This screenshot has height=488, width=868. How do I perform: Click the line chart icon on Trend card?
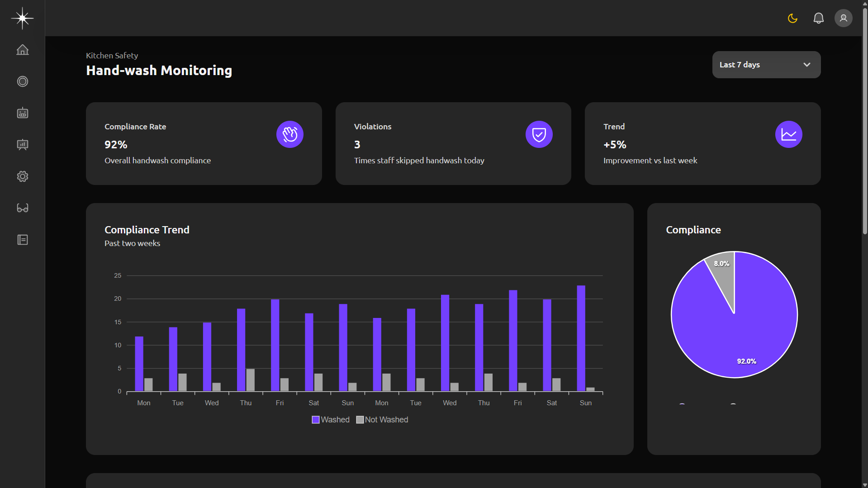point(788,134)
